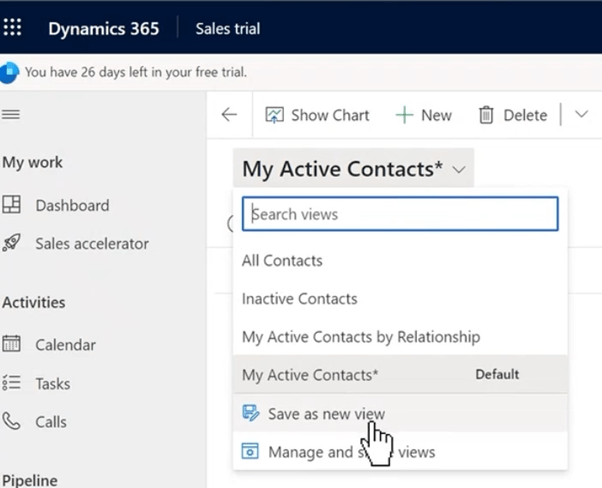Click the New button label

[x=436, y=115]
